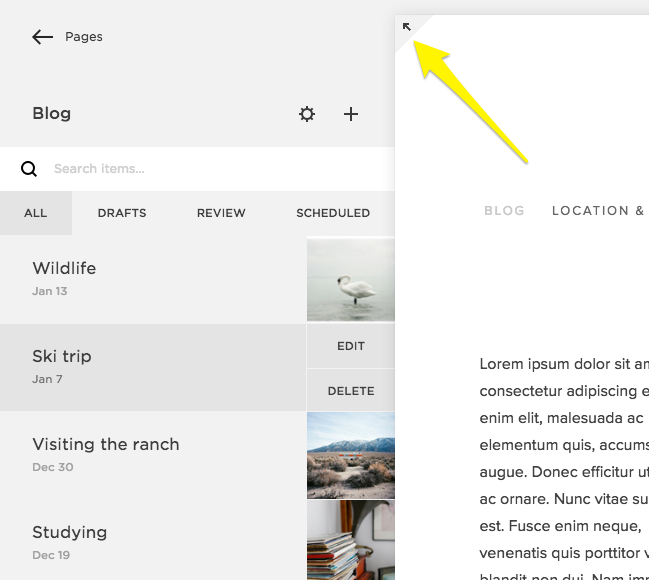Type in the Search items field

coord(200,169)
